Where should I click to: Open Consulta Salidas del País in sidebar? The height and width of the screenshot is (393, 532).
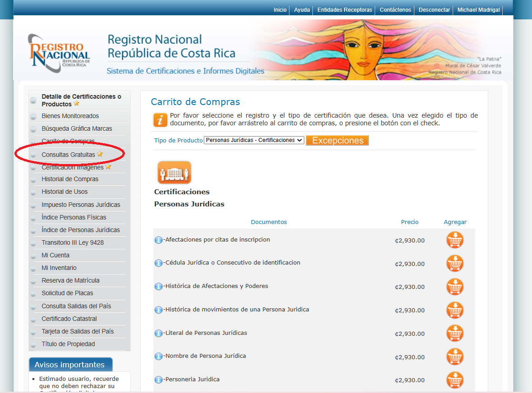click(x=76, y=306)
